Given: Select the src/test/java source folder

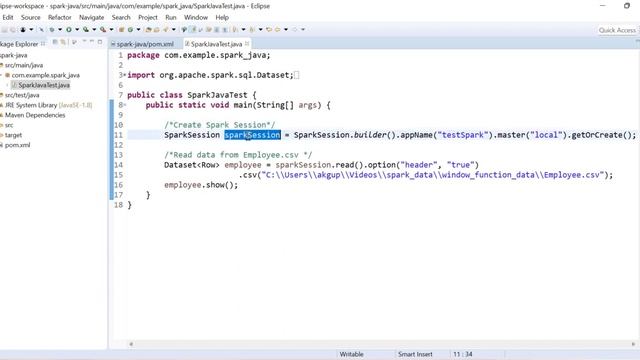Looking at the screenshot, I should point(22,95).
